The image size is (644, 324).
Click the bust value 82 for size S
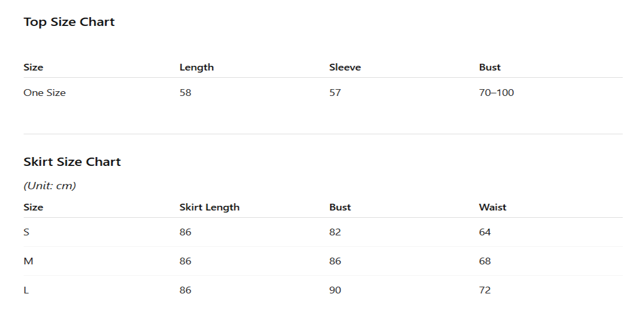coord(335,232)
